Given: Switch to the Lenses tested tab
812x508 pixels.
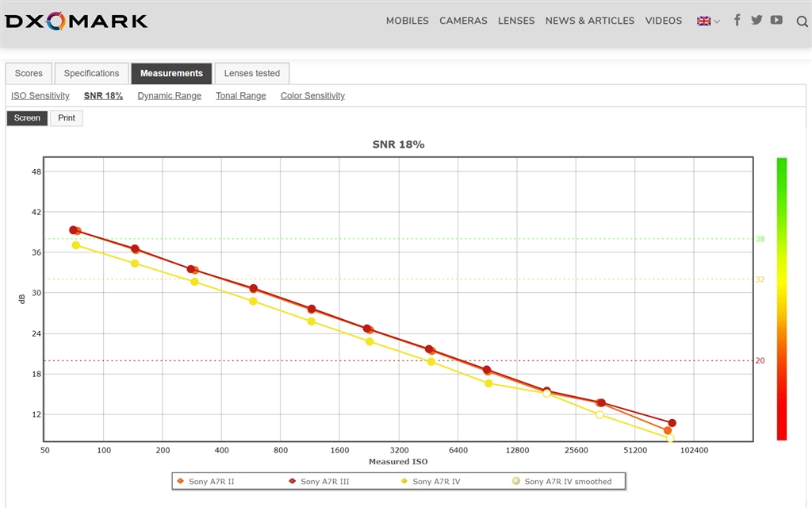Looking at the screenshot, I should (x=251, y=73).
